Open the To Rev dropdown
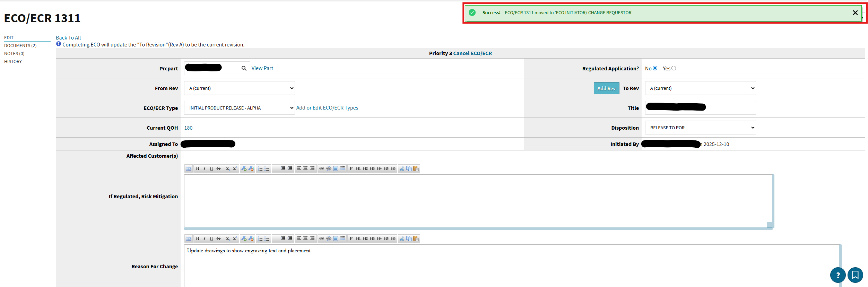This screenshot has height=287, width=868. click(700, 88)
